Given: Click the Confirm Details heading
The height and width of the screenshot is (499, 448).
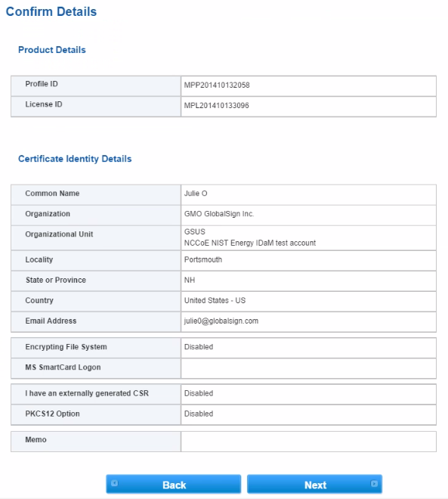Looking at the screenshot, I should (51, 11).
